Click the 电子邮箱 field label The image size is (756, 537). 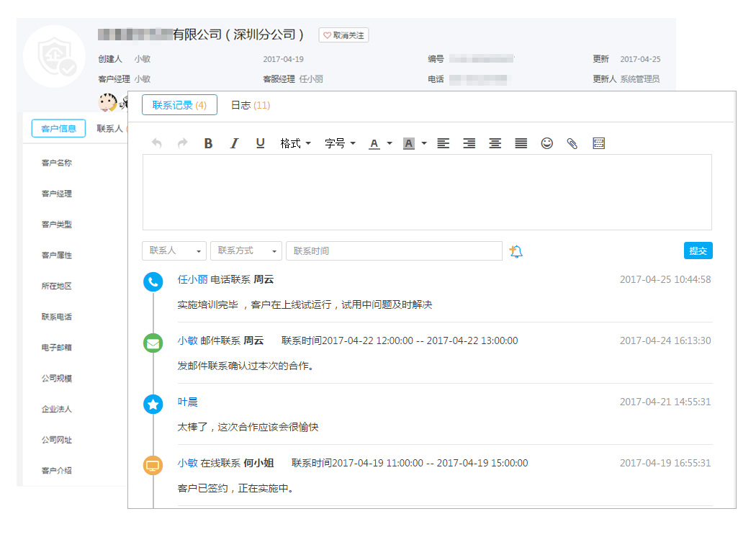[56, 348]
